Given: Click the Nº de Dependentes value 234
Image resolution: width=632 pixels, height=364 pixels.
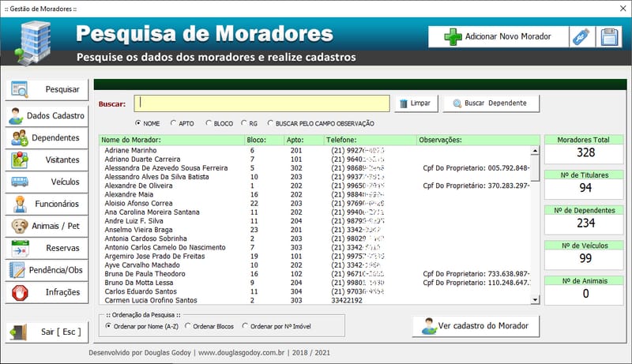Looking at the screenshot, I should click(585, 223).
